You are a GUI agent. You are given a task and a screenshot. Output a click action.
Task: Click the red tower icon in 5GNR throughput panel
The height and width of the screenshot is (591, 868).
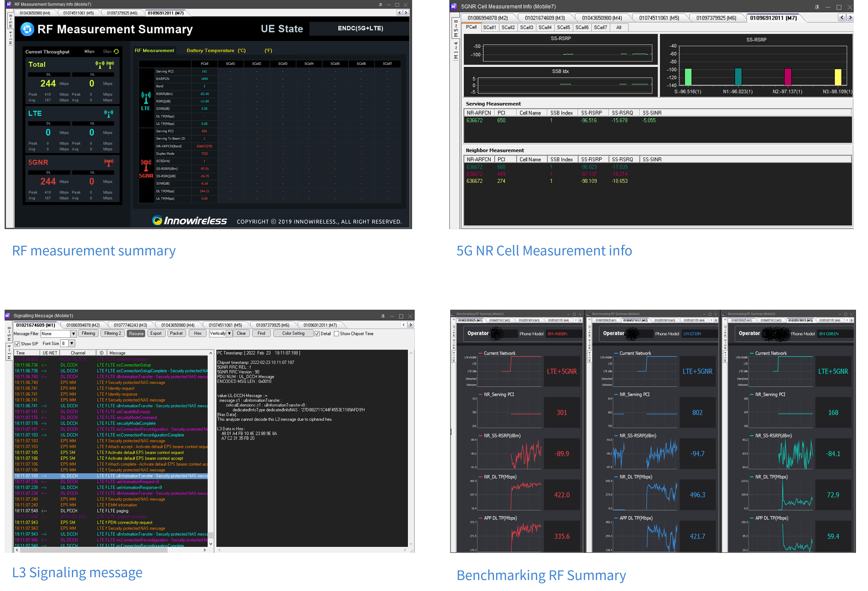click(x=109, y=162)
